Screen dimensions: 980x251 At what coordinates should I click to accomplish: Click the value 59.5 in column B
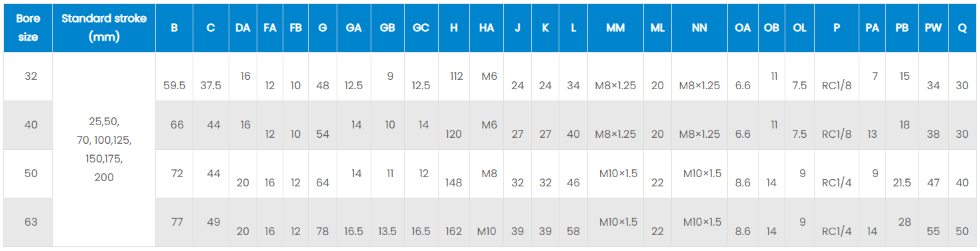(x=174, y=85)
